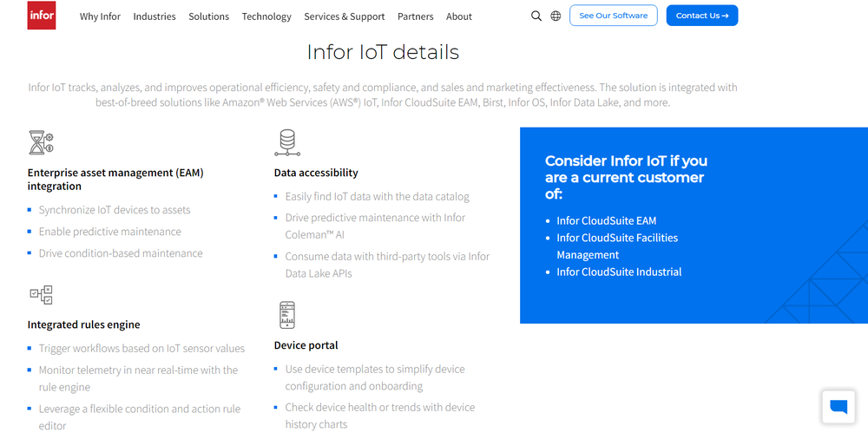Select the Infor IoT details heading
The image size is (868, 439).
[383, 52]
